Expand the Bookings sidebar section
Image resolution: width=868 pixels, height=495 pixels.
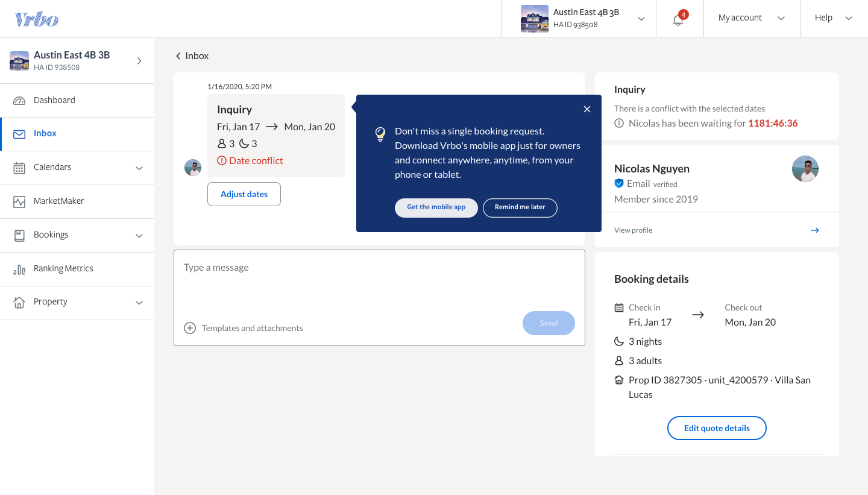(x=139, y=236)
